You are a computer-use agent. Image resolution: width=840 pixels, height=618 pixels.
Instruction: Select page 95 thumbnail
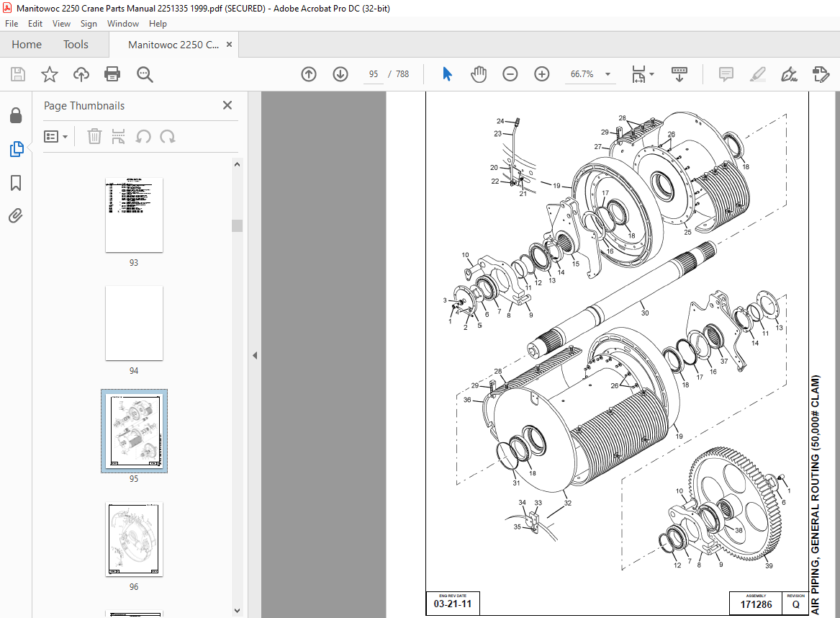[134, 431]
